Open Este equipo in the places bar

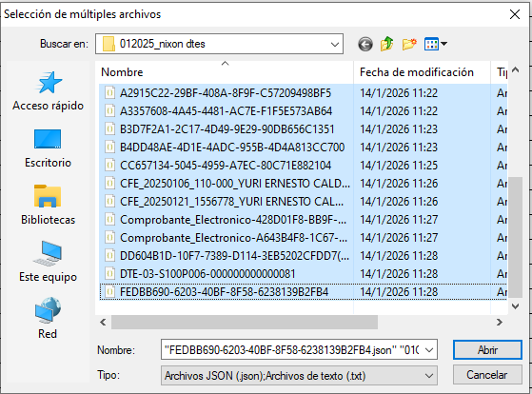pyautogui.click(x=49, y=262)
